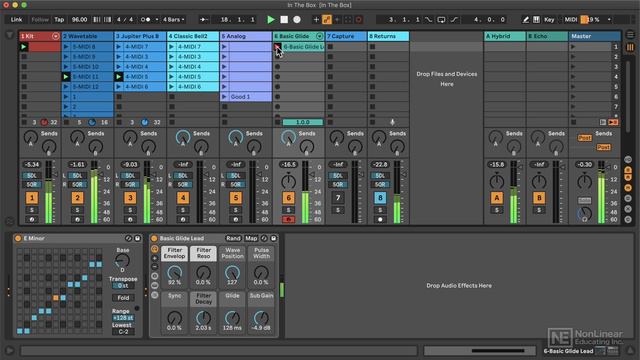Screen dimensions: 640x360
Task: Launch clip 4-MIDI 6 in Classic Bell2
Action: (x=171, y=87)
